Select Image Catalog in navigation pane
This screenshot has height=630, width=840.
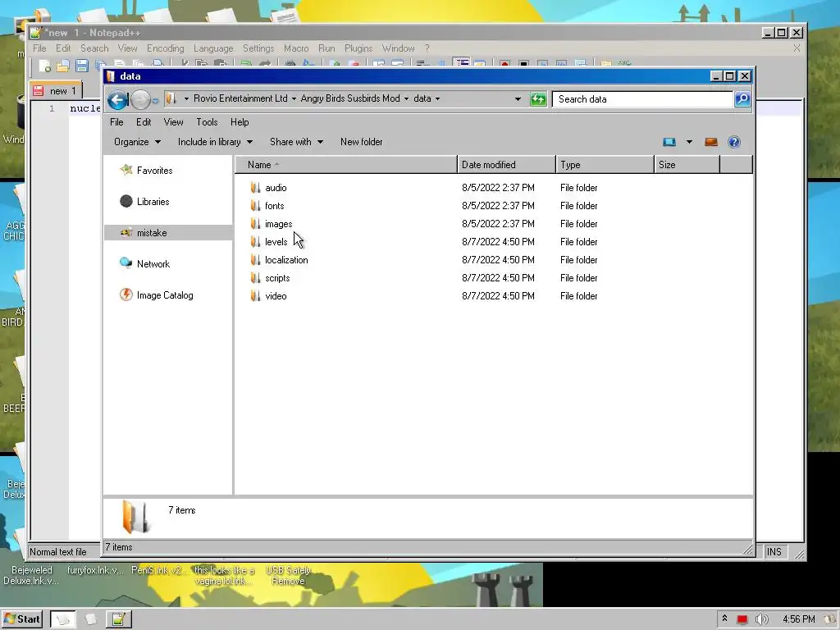164,295
